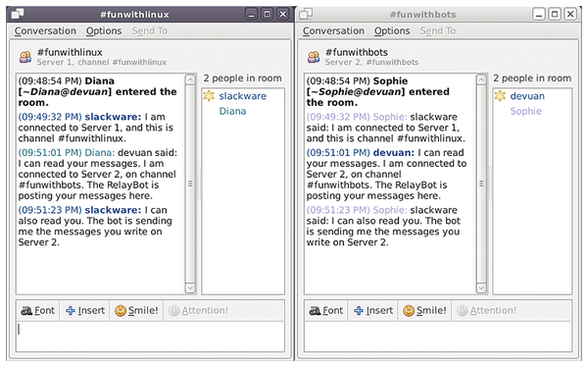This screenshot has height=367, width=588.
Task: Click message input field in #funwithlinux window
Action: [150, 337]
